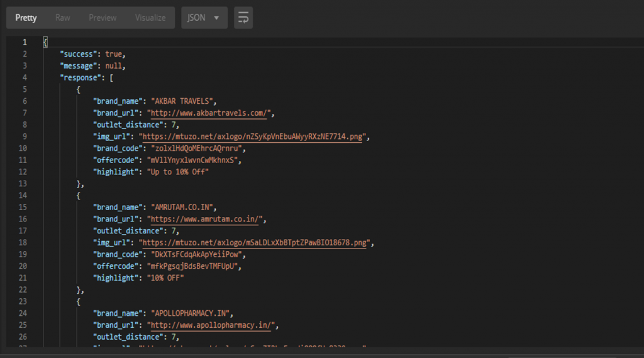Click the "img_url" key on line 9
644x358 pixels.
click(111, 137)
